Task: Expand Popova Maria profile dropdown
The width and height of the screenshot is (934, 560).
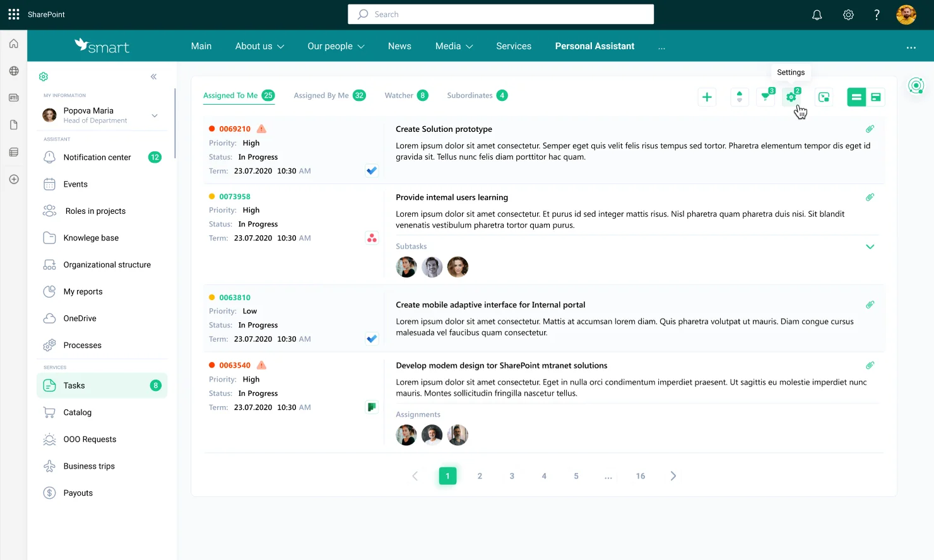Action: click(x=155, y=115)
